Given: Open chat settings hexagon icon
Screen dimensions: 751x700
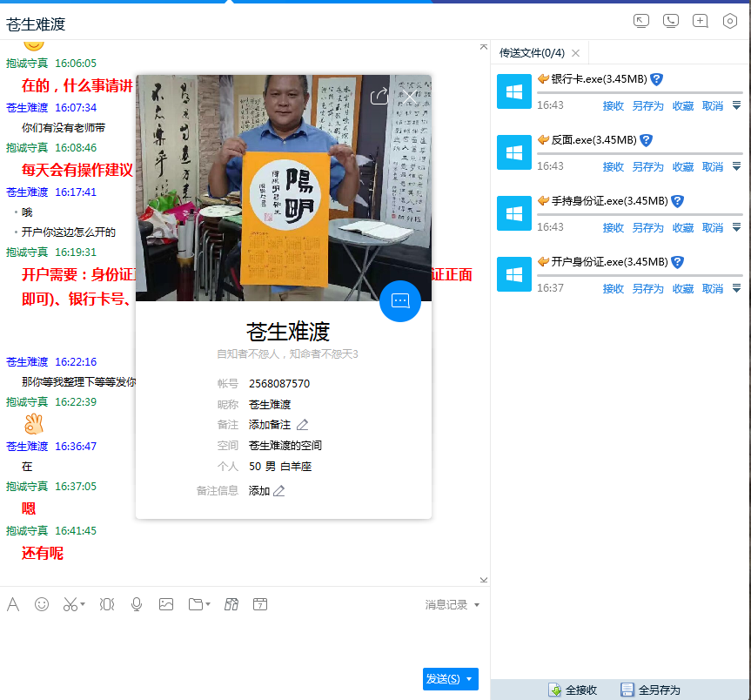Looking at the screenshot, I should click(x=729, y=21).
